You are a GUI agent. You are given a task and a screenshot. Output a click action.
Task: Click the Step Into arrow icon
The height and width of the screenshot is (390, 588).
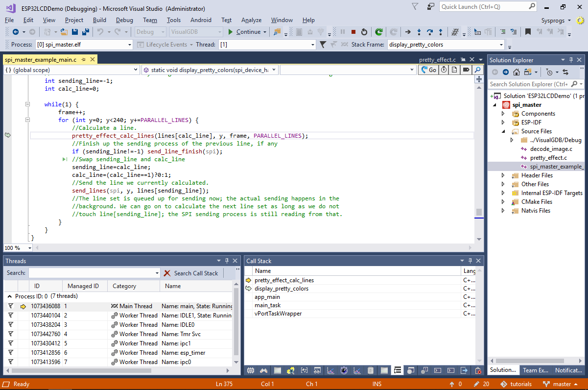tap(419, 32)
